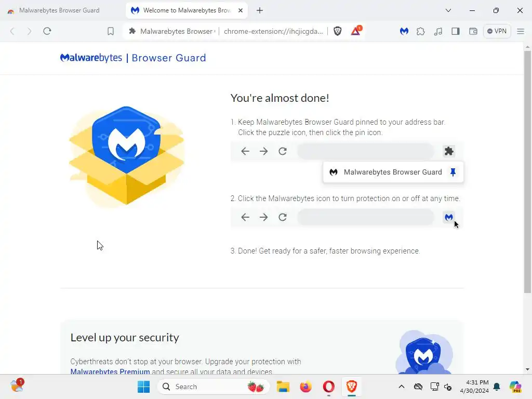Click the cloud sync tray icon

point(418,387)
